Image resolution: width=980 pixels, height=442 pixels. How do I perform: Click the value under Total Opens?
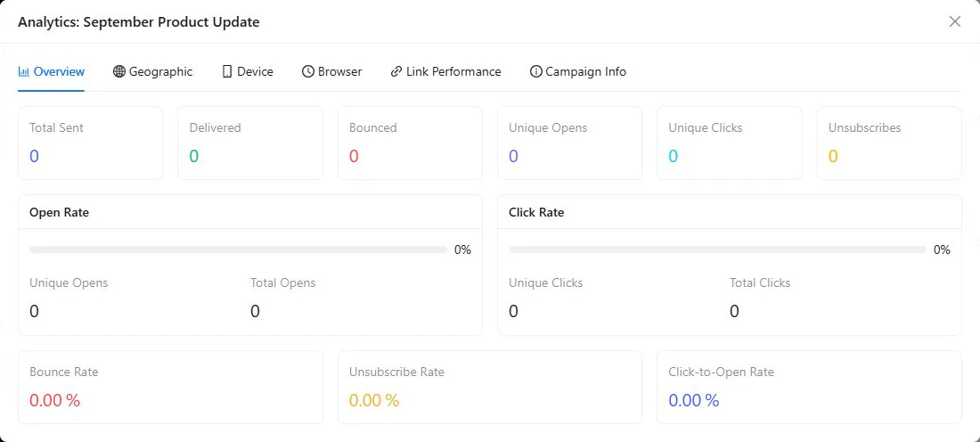pos(255,311)
